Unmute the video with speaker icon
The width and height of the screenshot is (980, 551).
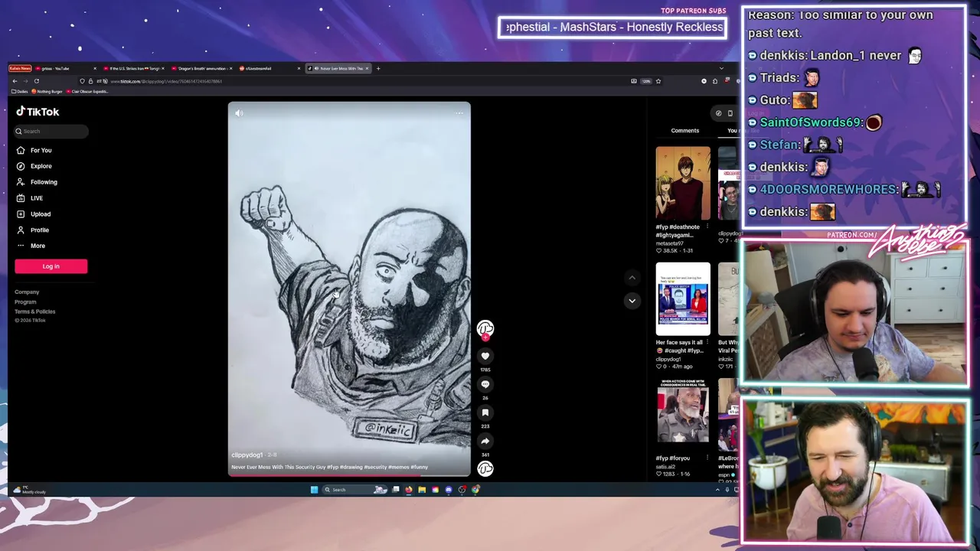pos(239,113)
